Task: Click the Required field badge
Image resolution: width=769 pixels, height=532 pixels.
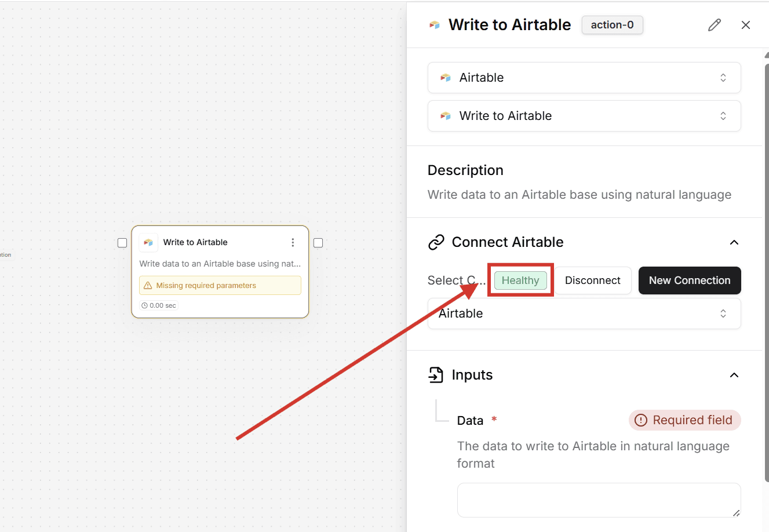Action: 685,420
